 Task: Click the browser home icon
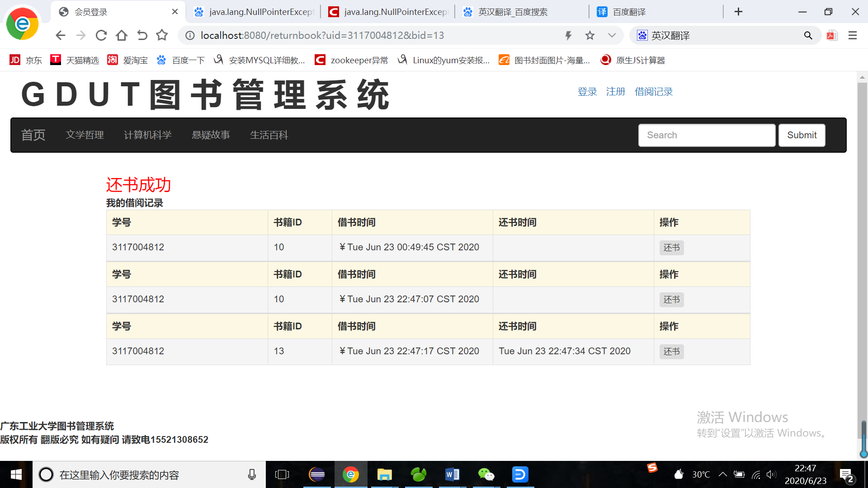(x=122, y=35)
